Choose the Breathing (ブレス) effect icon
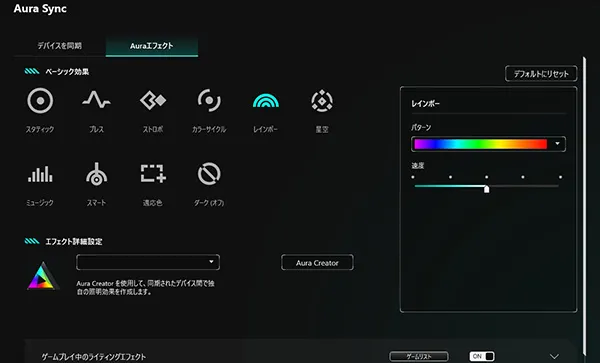Image resolution: width=600 pixels, height=363 pixels. click(96, 100)
